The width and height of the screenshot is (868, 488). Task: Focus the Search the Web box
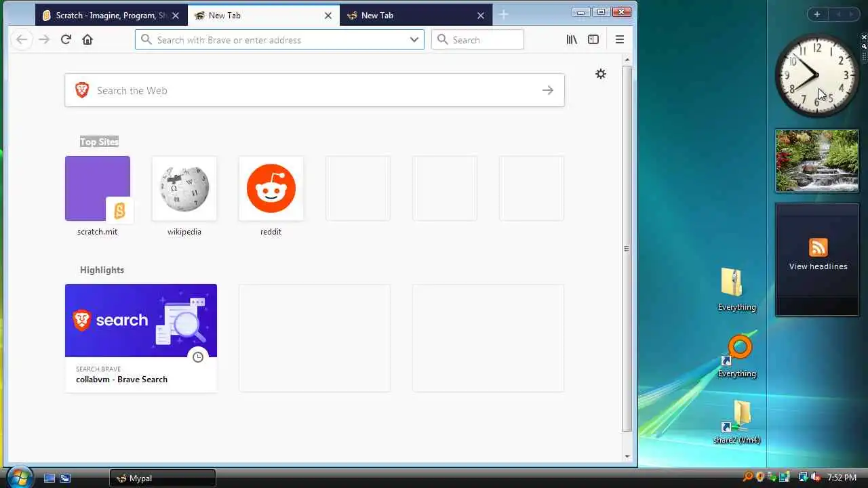pos(315,90)
